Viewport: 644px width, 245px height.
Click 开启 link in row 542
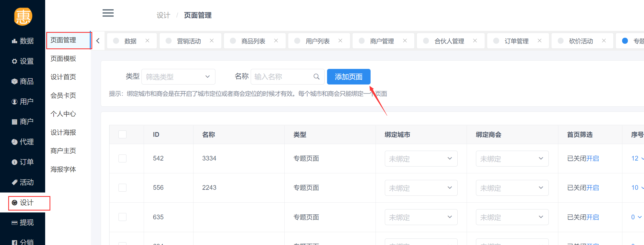[x=593, y=159]
